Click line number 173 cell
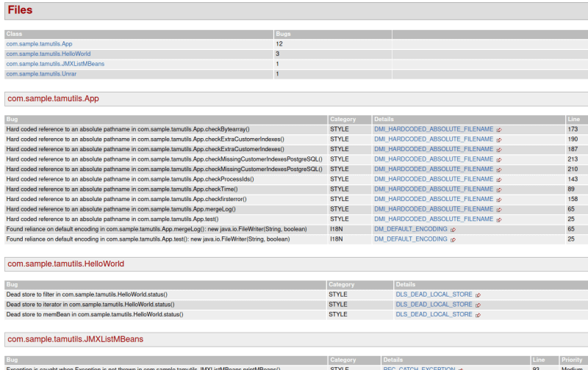This screenshot has height=370, width=588. (573, 129)
